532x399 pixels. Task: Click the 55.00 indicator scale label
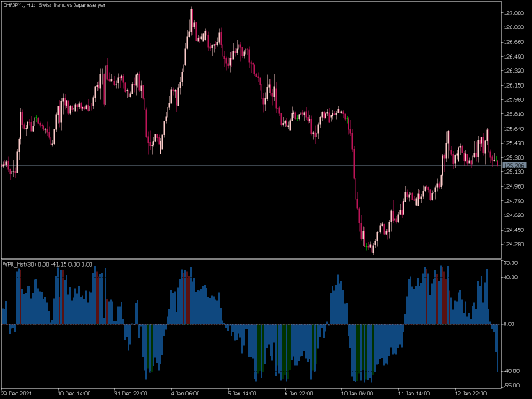tap(512, 263)
